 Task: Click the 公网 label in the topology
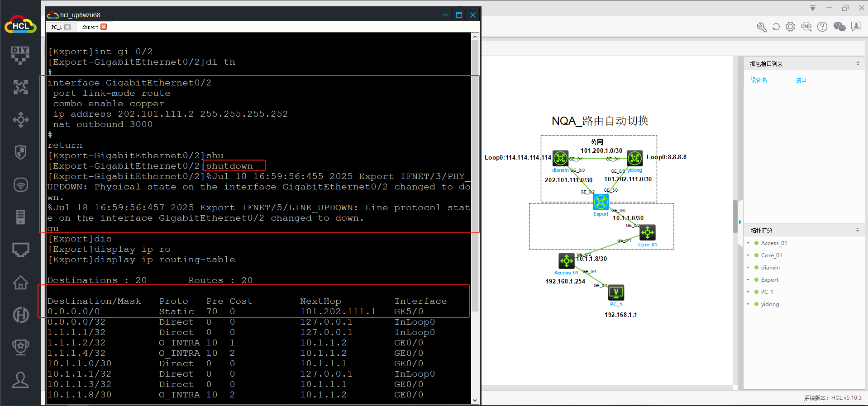(x=597, y=142)
